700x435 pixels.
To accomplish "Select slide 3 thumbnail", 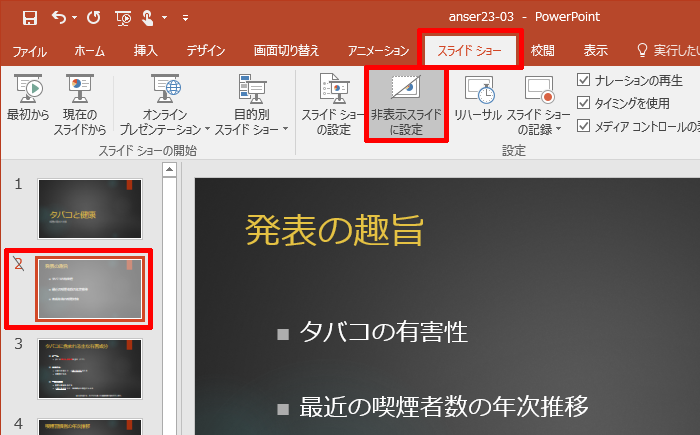I will coord(90,369).
